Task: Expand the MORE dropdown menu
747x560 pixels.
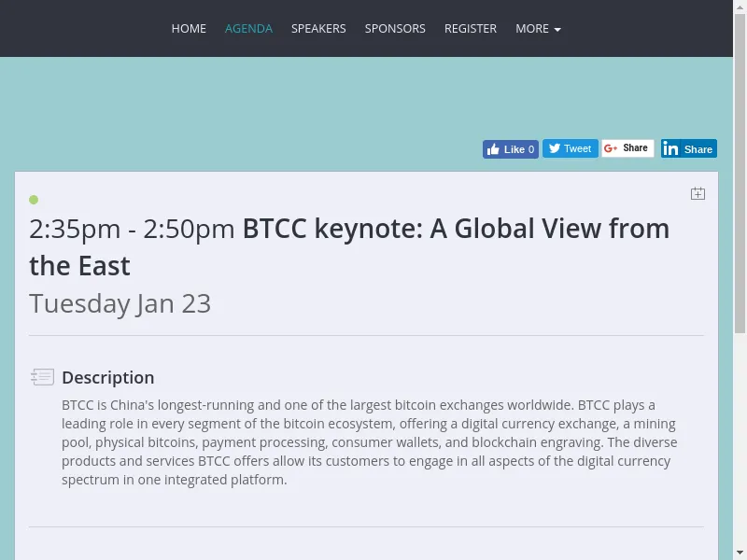Action: click(x=538, y=29)
